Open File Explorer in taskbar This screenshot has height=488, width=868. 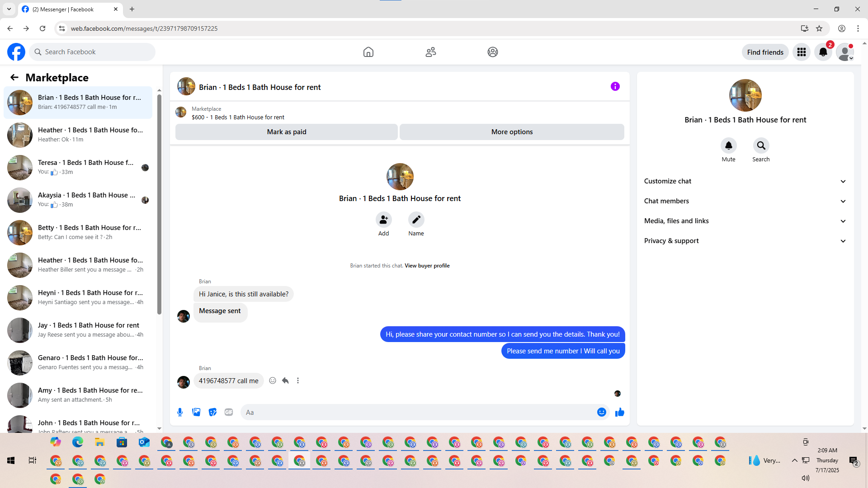point(100,442)
